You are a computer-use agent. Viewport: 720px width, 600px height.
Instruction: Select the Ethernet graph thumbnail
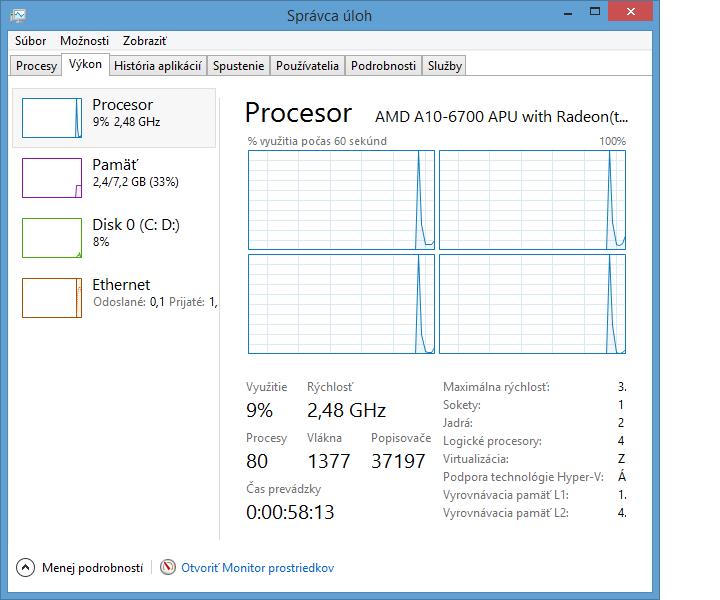51,298
